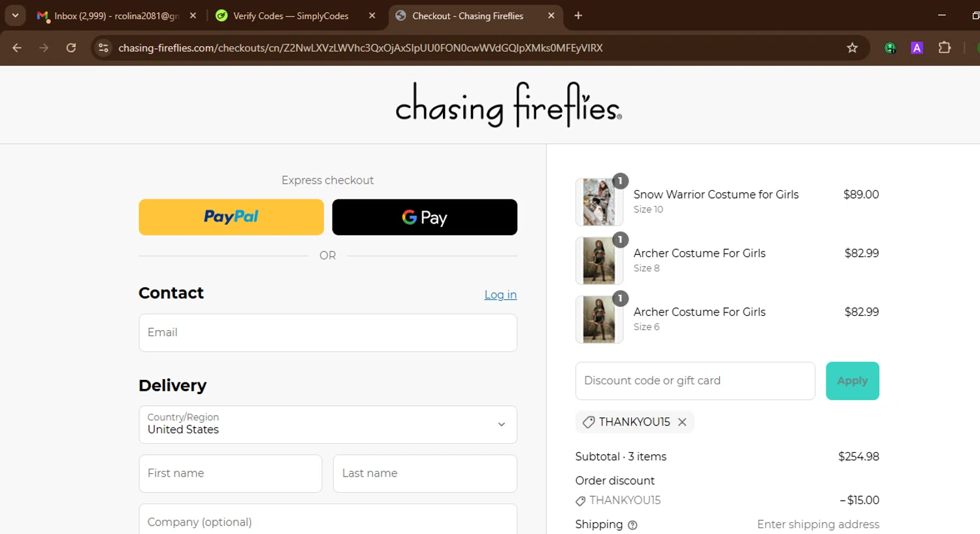Show shipping info help icon
The height and width of the screenshot is (534, 980).
632,525
